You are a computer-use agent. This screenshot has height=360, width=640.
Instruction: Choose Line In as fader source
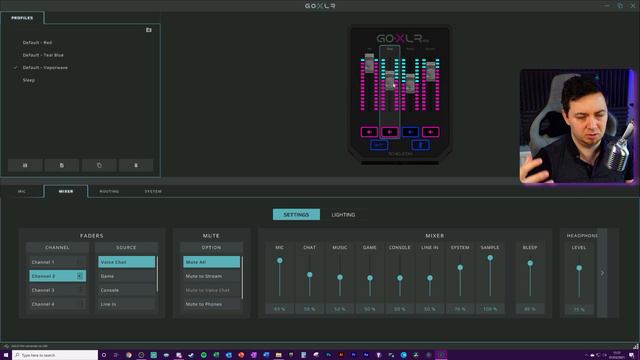pos(127,304)
